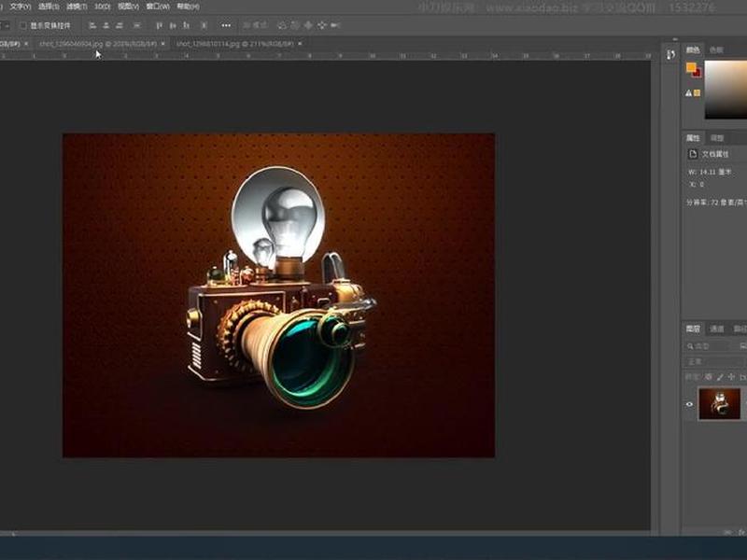Toggle lock position move icon
The image size is (747, 560).
731,377
